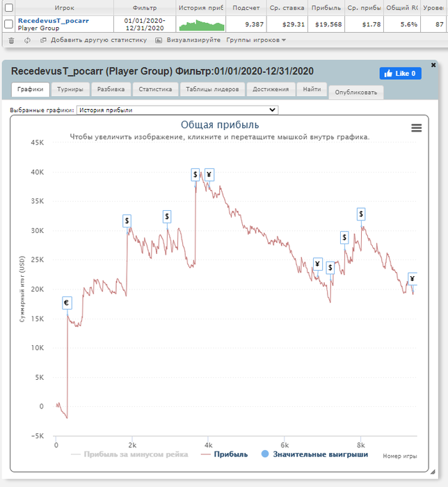
Task: Open RecedevusT_pocarr player link
Action: [x=54, y=21]
